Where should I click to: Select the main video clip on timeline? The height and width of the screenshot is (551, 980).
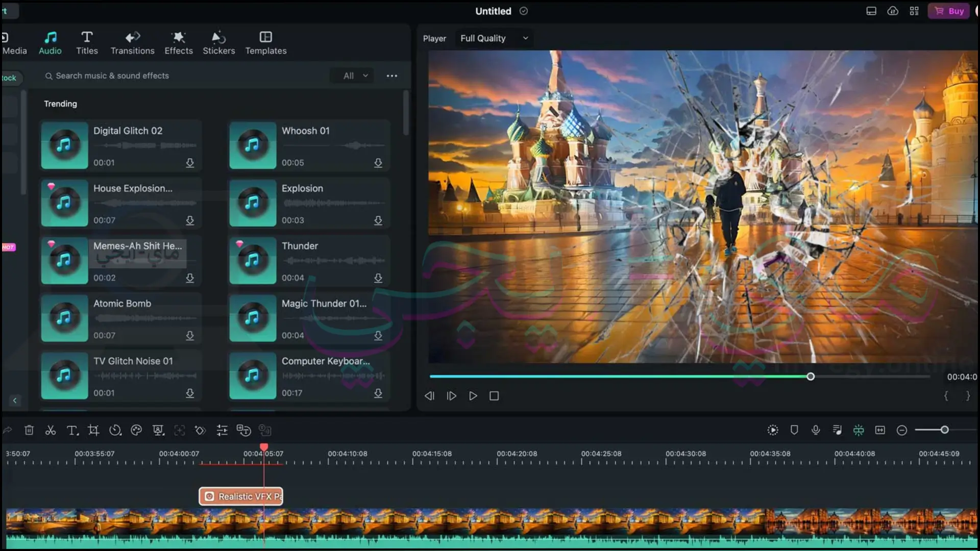(x=491, y=528)
